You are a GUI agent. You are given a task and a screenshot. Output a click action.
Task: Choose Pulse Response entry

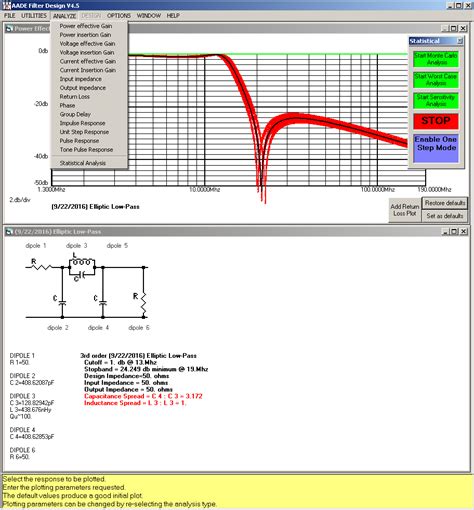(79, 141)
